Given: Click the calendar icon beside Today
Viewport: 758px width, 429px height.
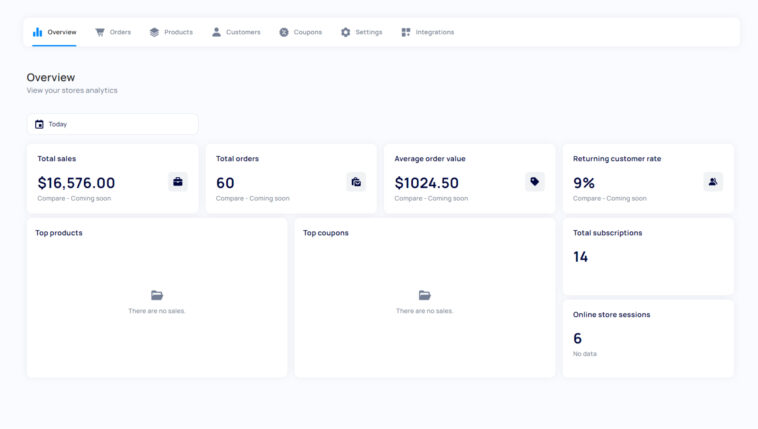Looking at the screenshot, I should pyautogui.click(x=39, y=124).
